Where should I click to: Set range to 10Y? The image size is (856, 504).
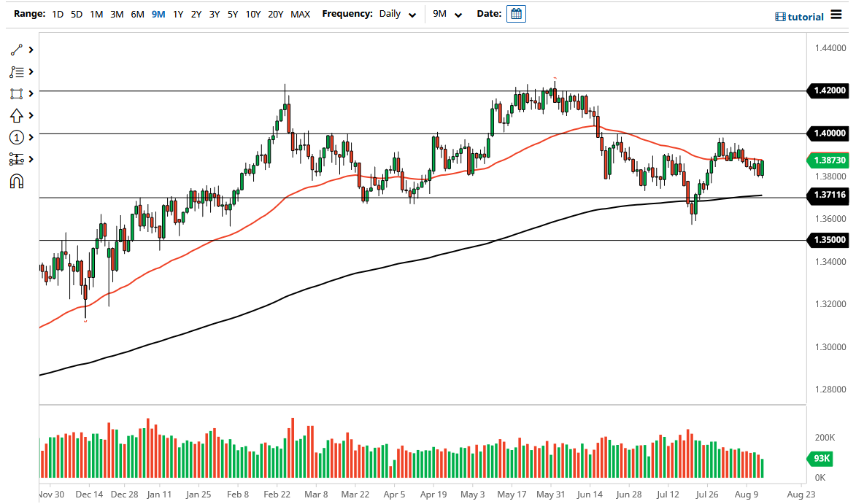tap(253, 14)
